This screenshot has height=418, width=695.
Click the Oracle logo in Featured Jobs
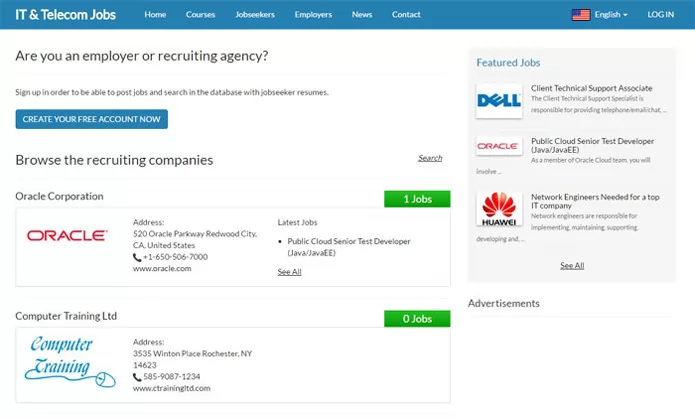pyautogui.click(x=499, y=147)
